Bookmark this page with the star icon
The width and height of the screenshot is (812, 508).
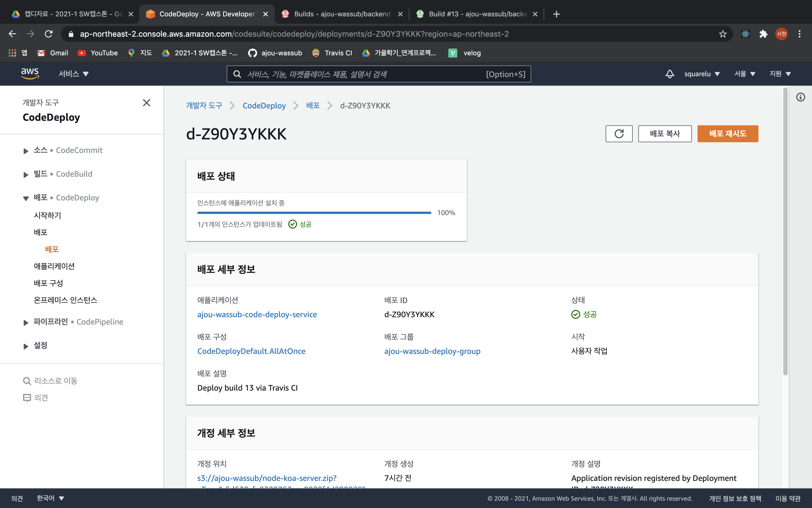tap(722, 34)
